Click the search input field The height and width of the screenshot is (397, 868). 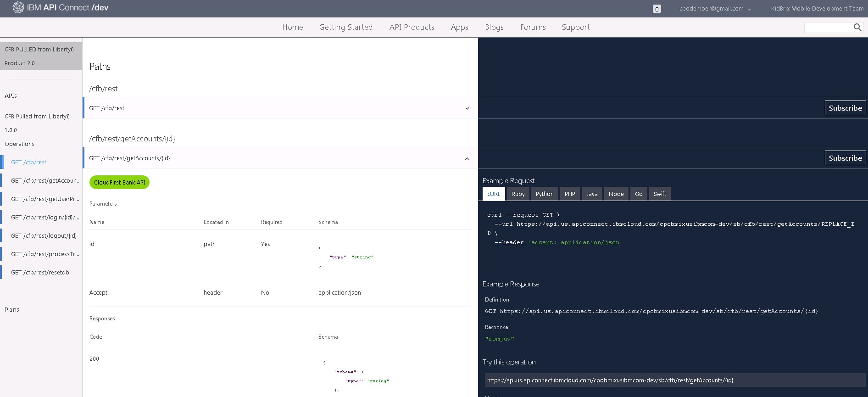click(x=828, y=28)
